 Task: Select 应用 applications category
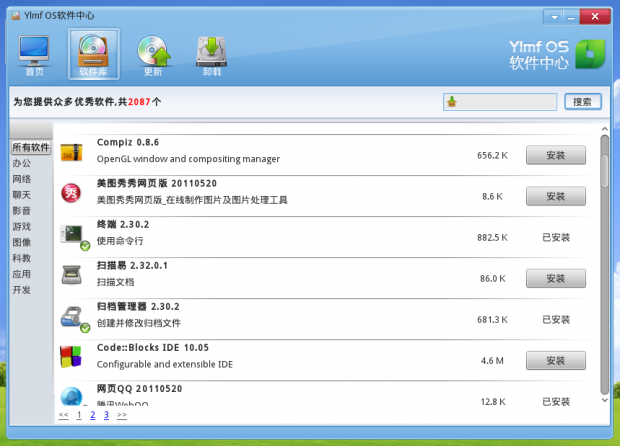21,274
